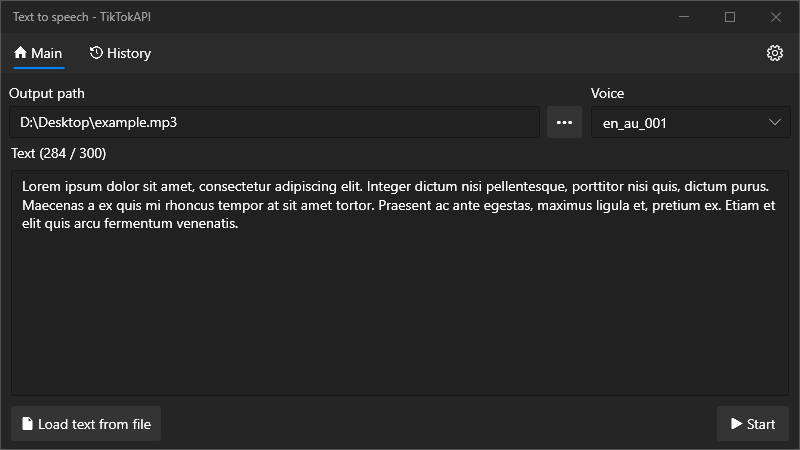Switch to the History tab
The width and height of the screenshot is (800, 450).
coord(120,53)
